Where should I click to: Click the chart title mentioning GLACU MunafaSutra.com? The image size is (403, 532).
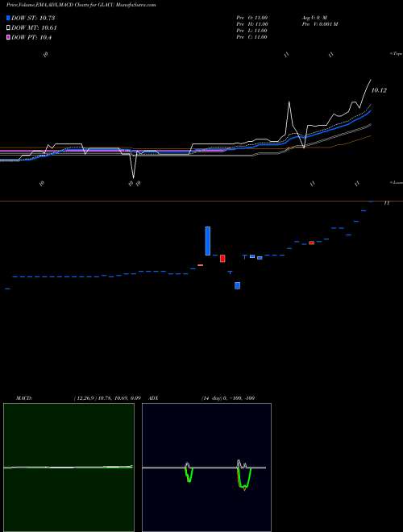coord(81,5)
